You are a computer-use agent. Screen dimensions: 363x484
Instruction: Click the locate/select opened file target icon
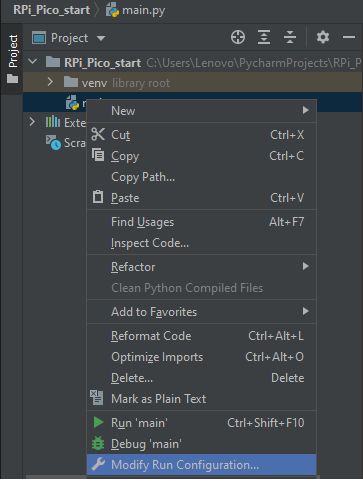click(x=238, y=37)
